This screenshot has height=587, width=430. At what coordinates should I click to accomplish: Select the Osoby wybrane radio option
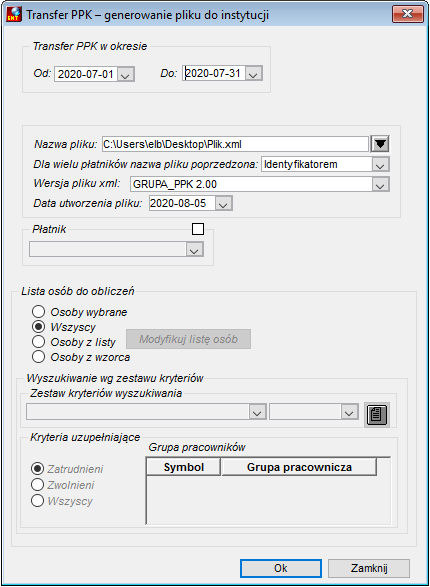pos(39,311)
